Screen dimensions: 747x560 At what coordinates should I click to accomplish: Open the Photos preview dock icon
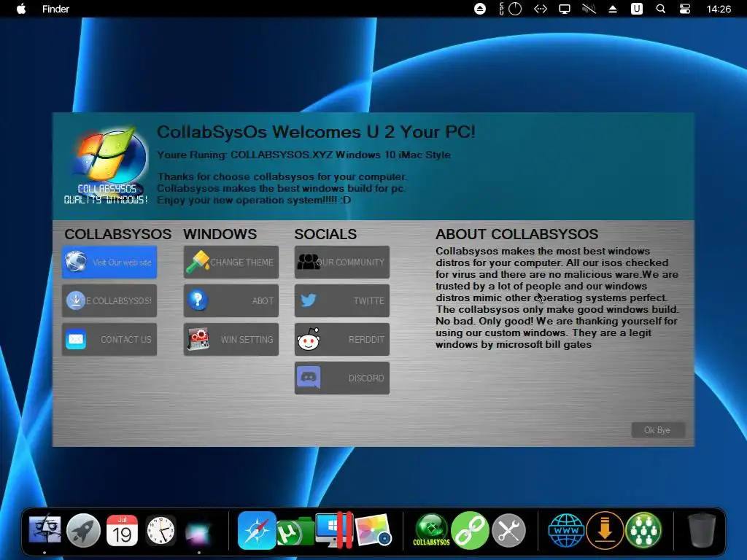(x=373, y=530)
